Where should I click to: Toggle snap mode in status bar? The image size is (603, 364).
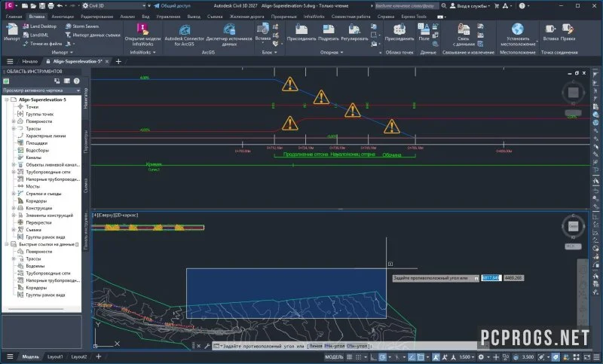(x=359, y=357)
